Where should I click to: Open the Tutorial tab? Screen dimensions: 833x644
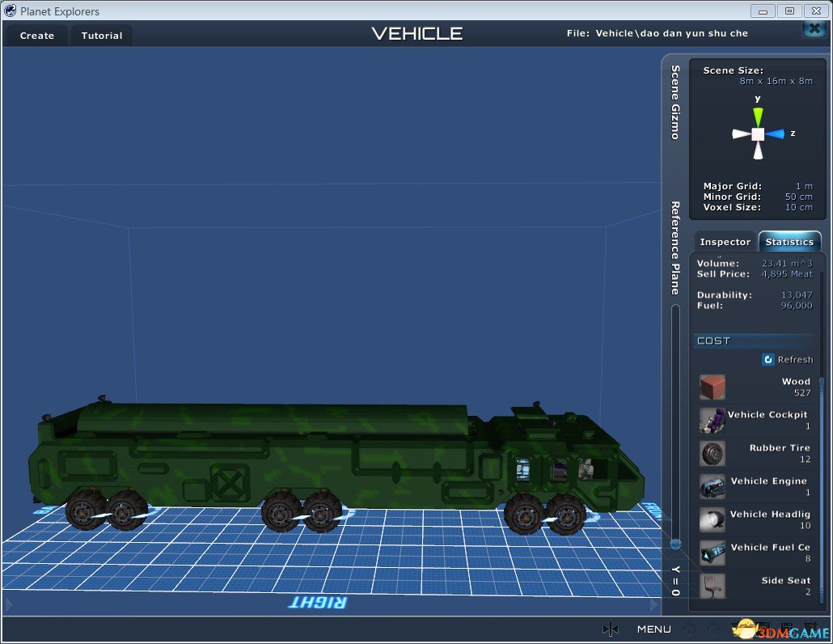click(x=101, y=36)
